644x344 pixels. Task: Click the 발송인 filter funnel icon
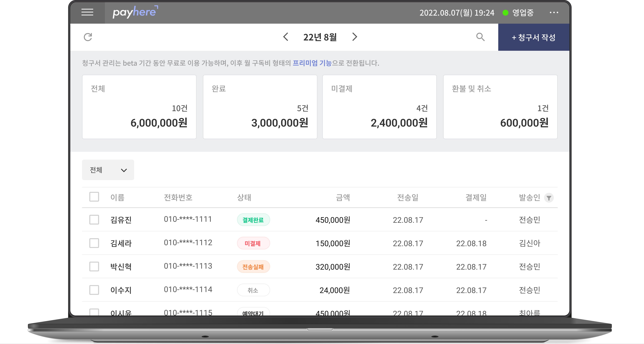tap(549, 198)
